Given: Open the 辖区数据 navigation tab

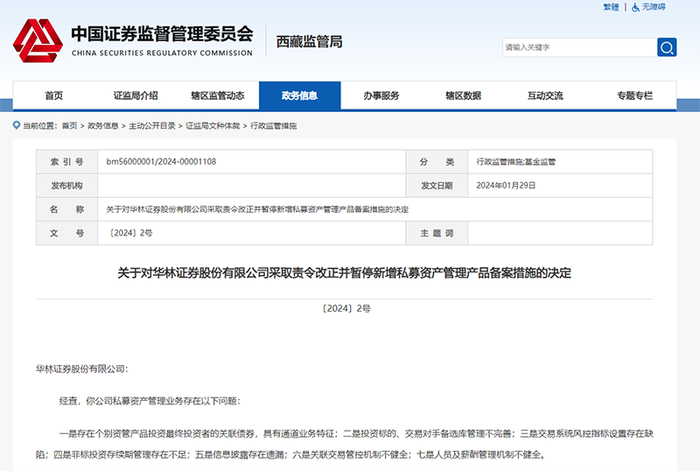Looking at the screenshot, I should pyautogui.click(x=463, y=96).
